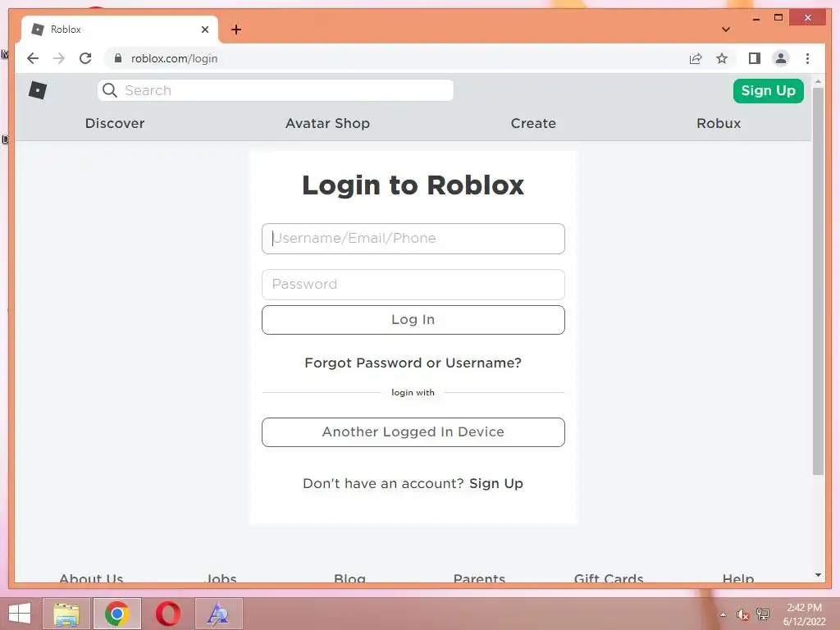Screen dimensions: 840x630
Task: Click Forgot Password or Username link
Action: (x=413, y=363)
